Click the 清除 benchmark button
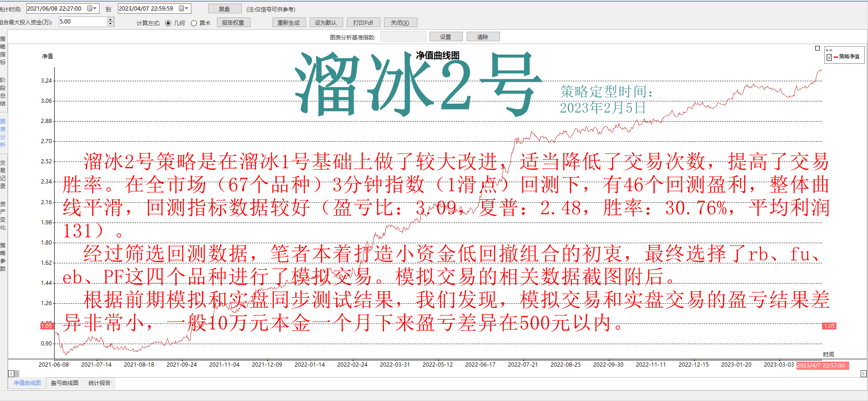The height and width of the screenshot is (401, 868). pyautogui.click(x=483, y=37)
